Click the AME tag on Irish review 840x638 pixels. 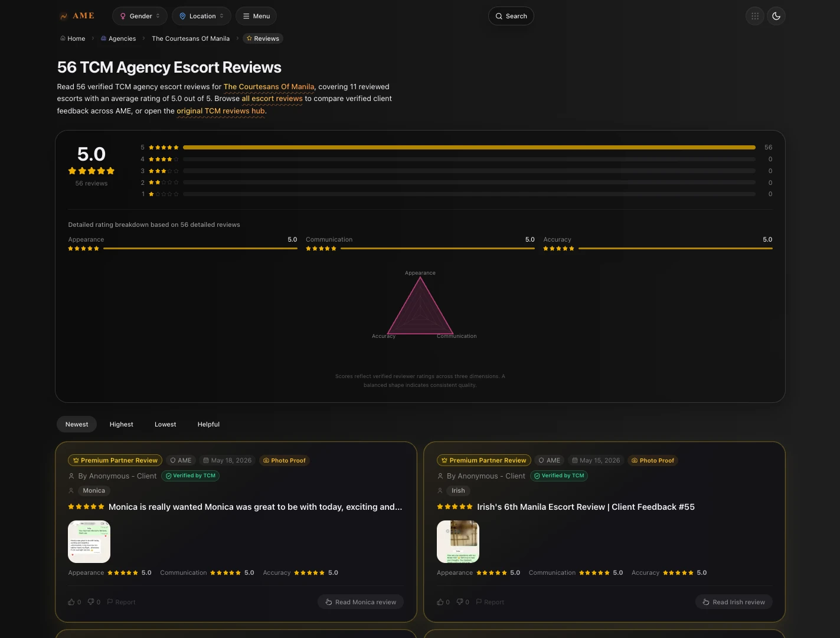tap(549, 460)
